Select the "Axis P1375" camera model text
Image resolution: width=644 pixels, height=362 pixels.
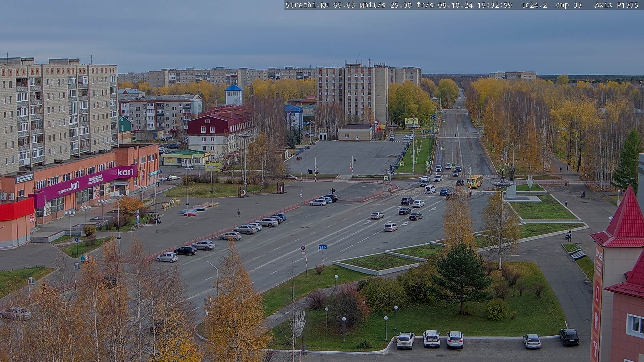pyautogui.click(x=616, y=5)
